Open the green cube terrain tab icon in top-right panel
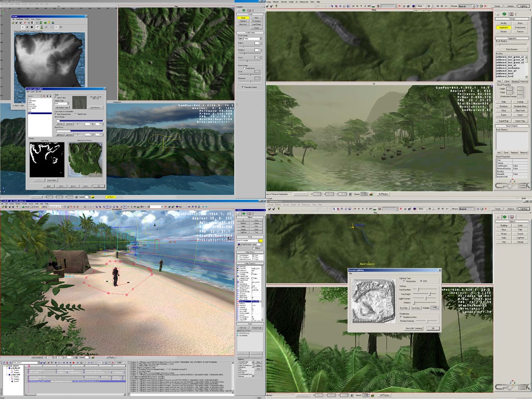 504,14
